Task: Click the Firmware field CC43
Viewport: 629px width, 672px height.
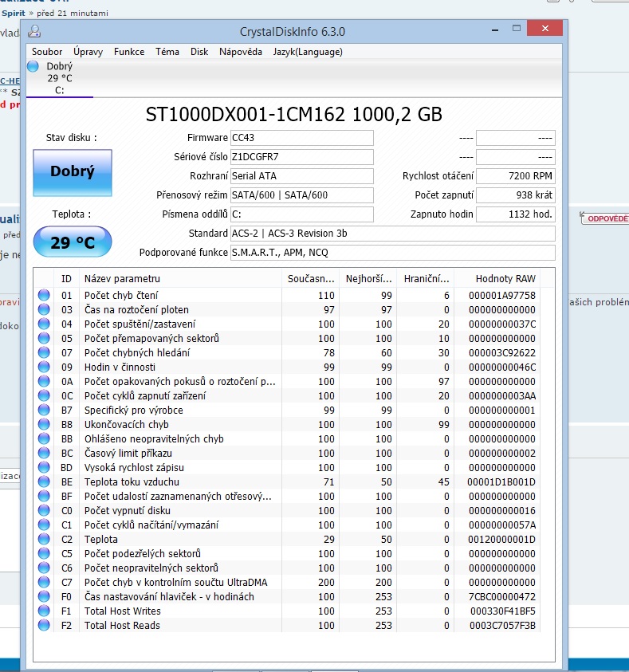Action: 301,138
